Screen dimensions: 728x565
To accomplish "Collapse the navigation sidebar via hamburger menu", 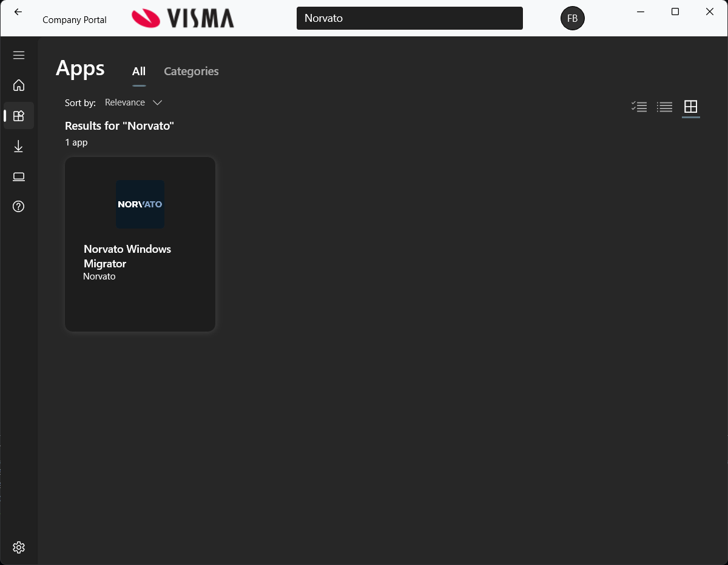I will click(19, 55).
